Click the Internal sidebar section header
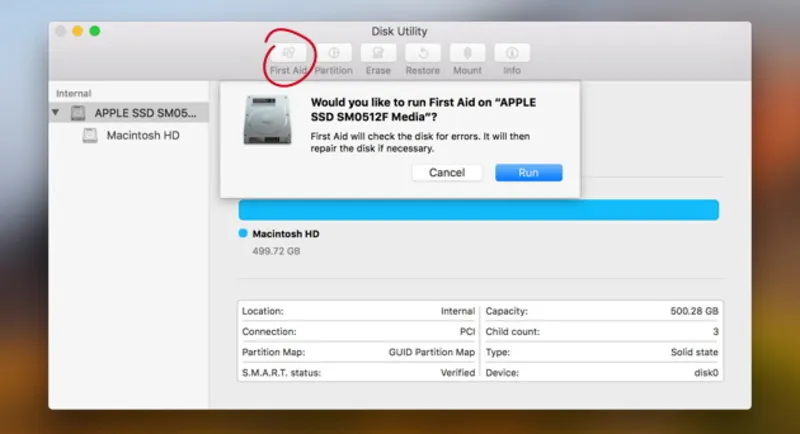Image resolution: width=800 pixels, height=434 pixels. tap(73, 93)
